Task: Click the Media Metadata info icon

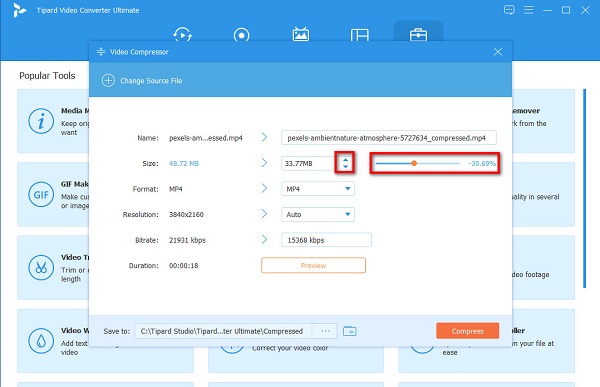Action: (41, 121)
